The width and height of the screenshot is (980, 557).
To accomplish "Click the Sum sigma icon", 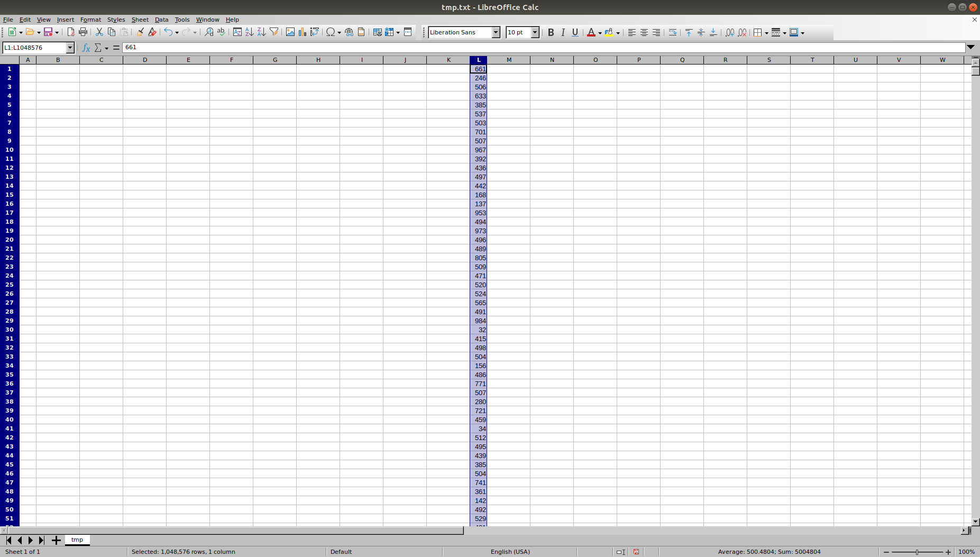I will coord(98,48).
